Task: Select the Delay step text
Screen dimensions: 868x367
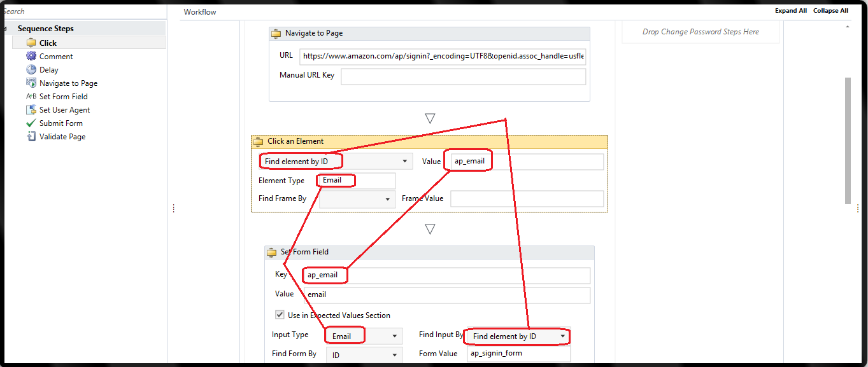Action: click(49, 70)
